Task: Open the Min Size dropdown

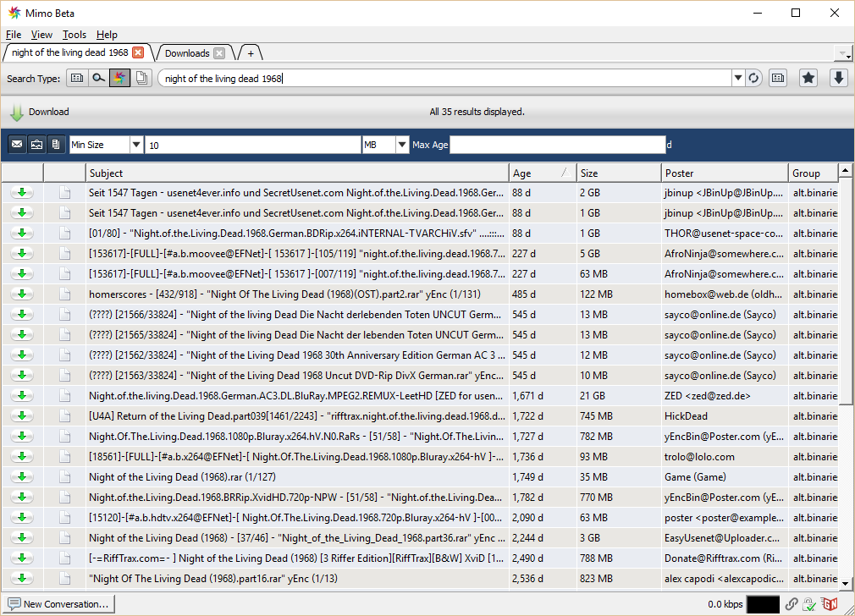Action: coord(136,145)
